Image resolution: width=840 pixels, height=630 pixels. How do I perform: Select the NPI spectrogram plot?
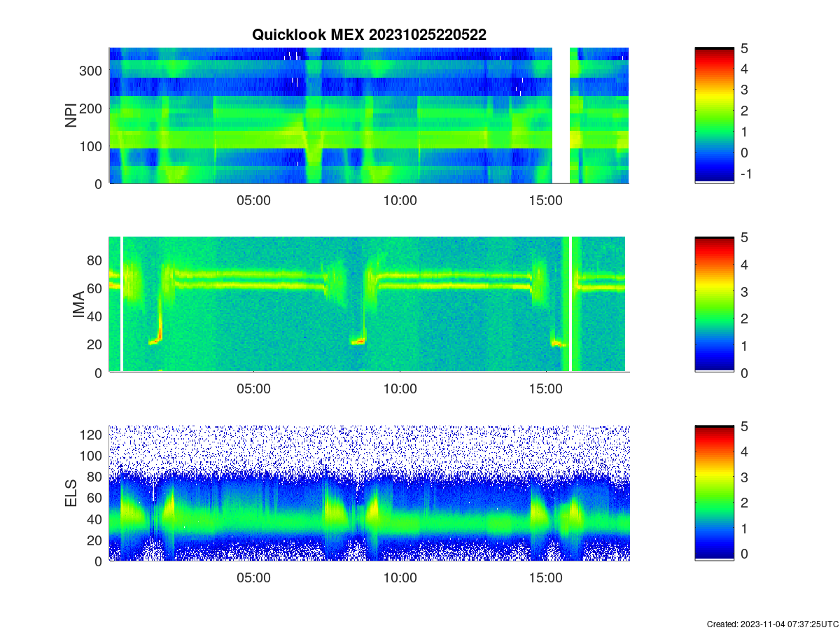pyautogui.click(x=369, y=115)
